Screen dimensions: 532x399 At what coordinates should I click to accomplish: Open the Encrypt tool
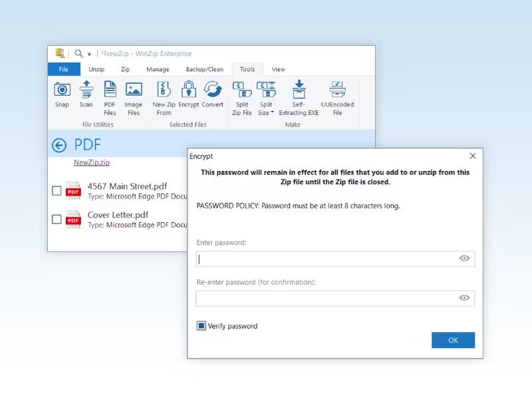click(x=189, y=93)
